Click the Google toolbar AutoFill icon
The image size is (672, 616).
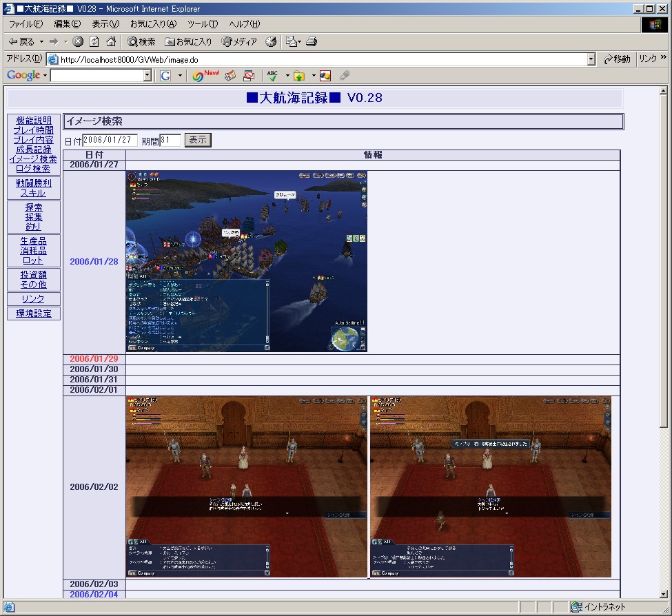tap(325, 76)
